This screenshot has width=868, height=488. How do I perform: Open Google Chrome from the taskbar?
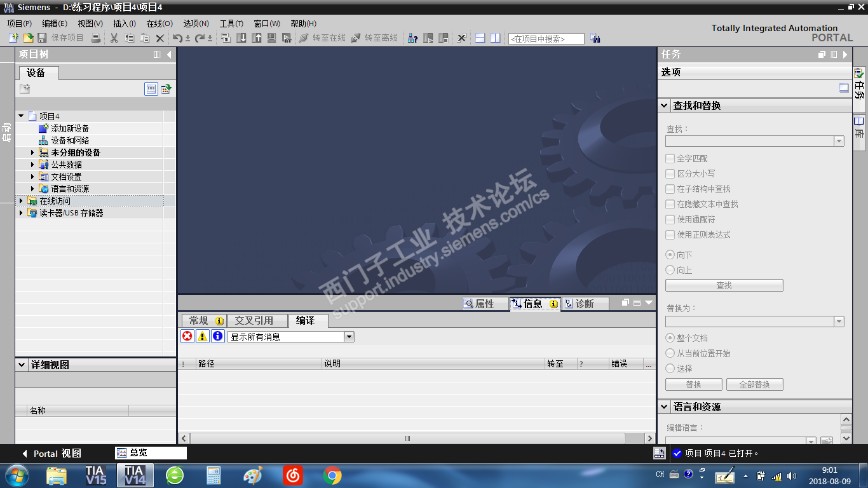coord(332,475)
